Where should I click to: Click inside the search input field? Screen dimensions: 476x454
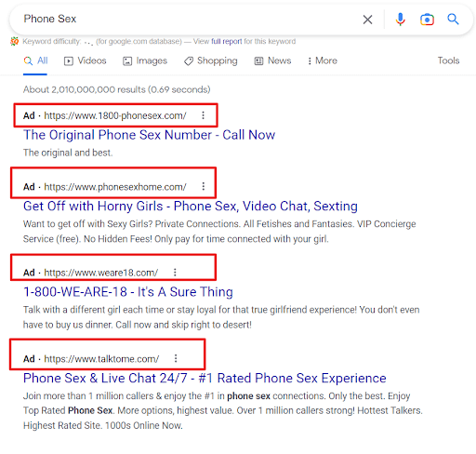pos(186,19)
